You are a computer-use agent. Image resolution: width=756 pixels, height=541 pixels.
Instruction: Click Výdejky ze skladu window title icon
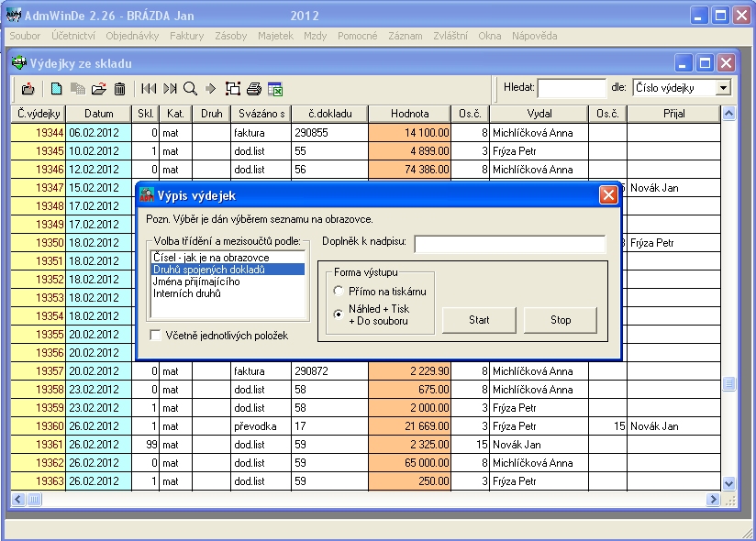click(18, 63)
